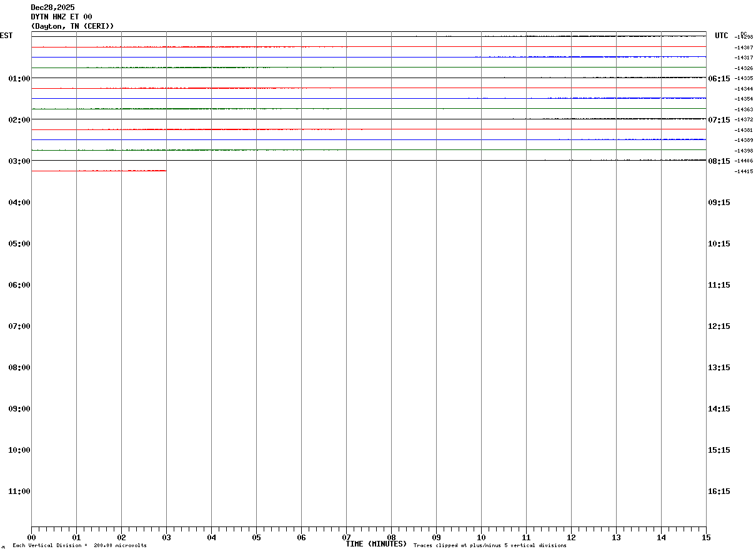Screen dimensions: 756x554
Task: Click the '08:15' UTC time label
Action: (719, 161)
